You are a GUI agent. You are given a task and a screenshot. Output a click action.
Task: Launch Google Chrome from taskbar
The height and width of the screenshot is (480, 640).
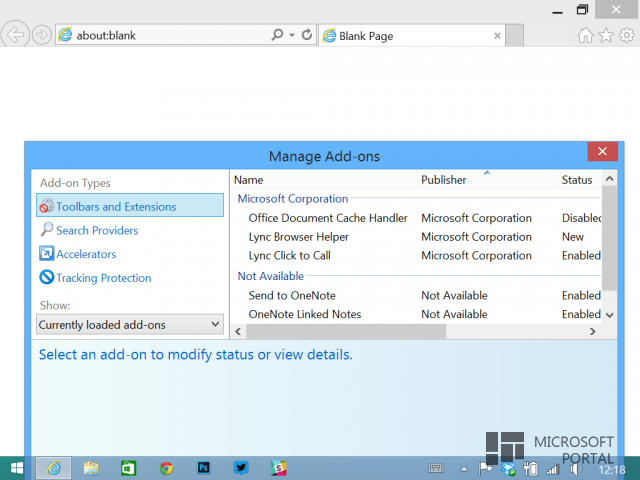166,468
